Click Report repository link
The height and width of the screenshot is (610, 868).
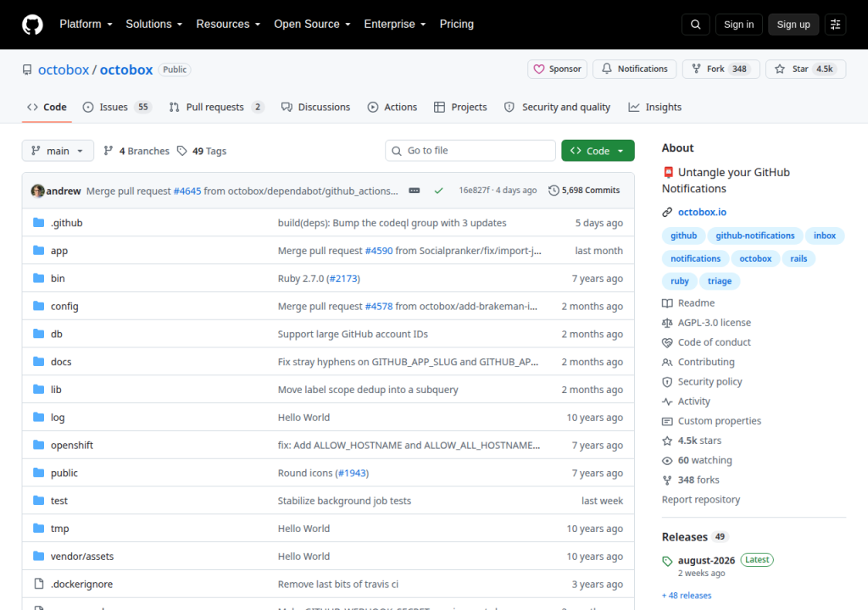pos(701,499)
